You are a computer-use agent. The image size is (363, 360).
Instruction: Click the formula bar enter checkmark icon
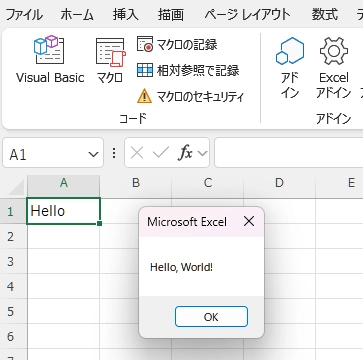161,153
